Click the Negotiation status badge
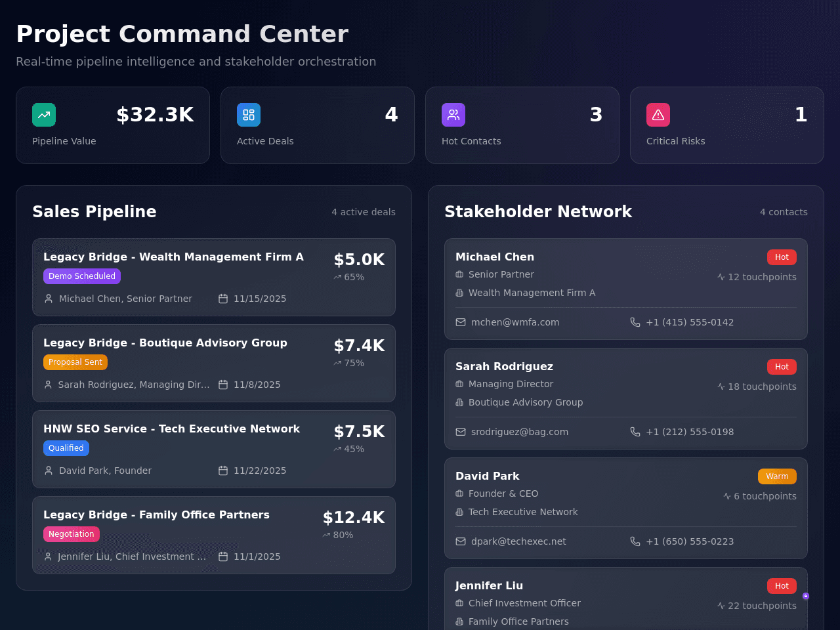The height and width of the screenshot is (630, 840). point(72,534)
